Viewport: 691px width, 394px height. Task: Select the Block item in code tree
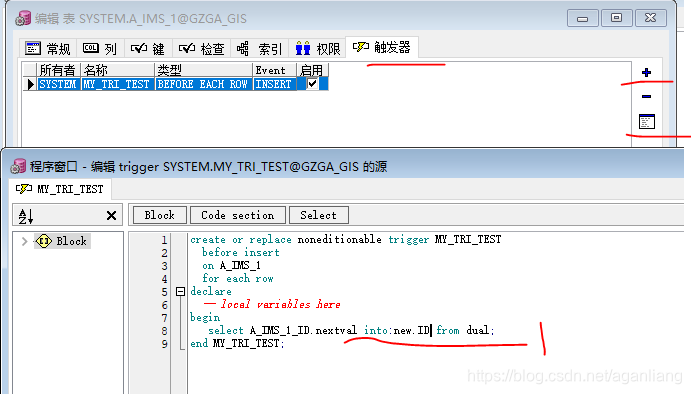coord(63,241)
